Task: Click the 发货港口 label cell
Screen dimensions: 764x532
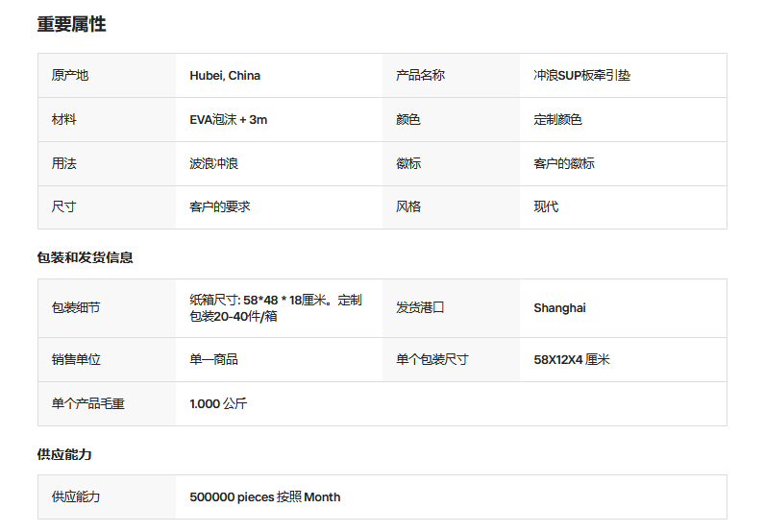Action: [451, 308]
